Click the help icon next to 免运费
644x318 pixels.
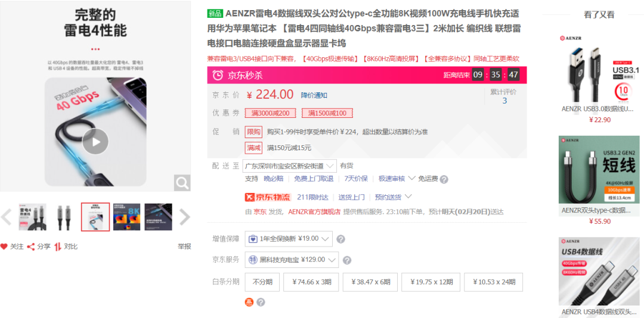[444, 179]
